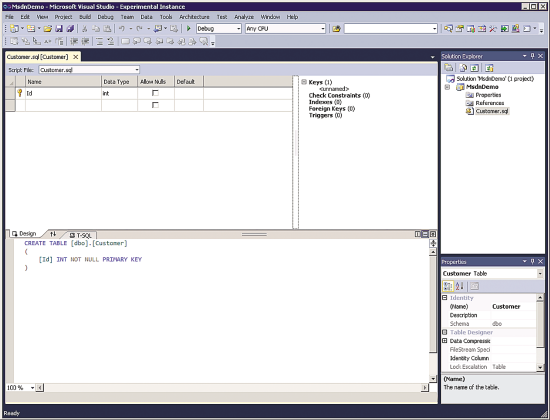This screenshot has width=550, height=420.
Task: Expand the Data Compression property
Action: pos(444,341)
